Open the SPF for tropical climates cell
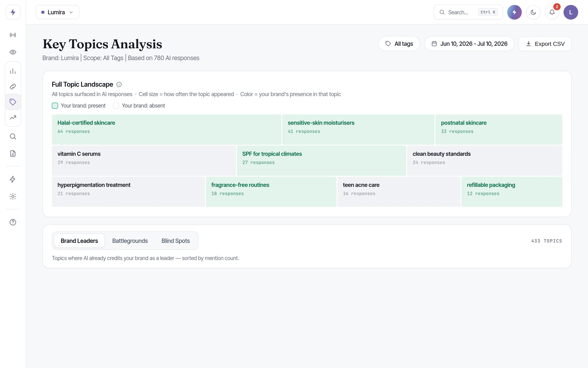This screenshot has width=588, height=368. tap(321, 161)
